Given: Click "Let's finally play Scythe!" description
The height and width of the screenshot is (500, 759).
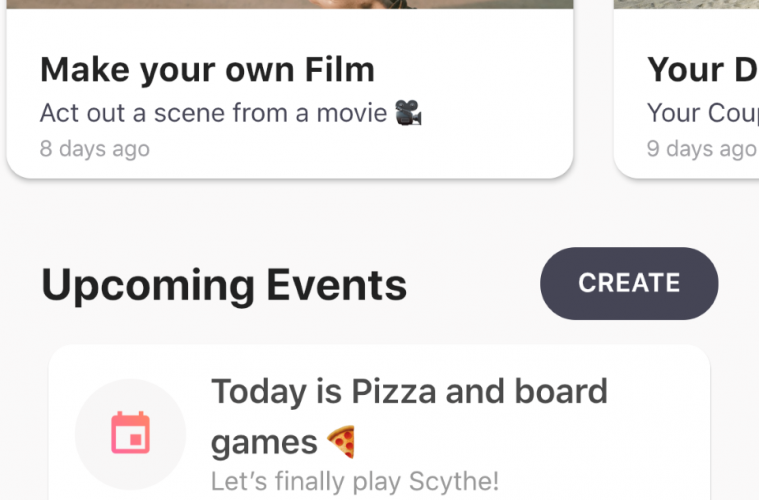Looking at the screenshot, I should point(354,481).
